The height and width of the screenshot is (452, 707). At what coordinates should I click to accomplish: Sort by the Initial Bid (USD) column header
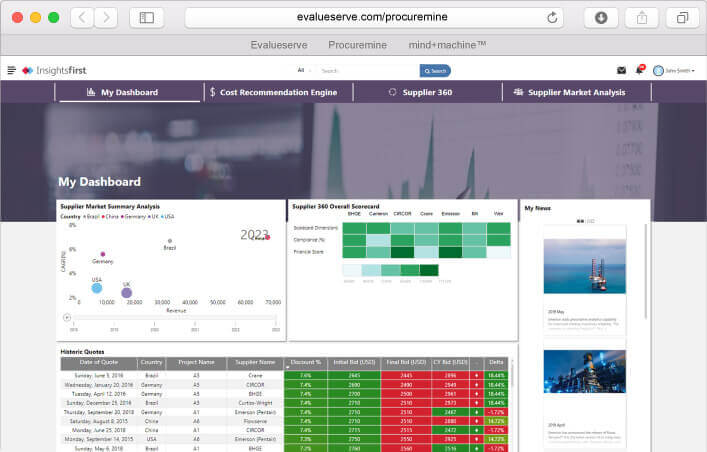[x=354, y=363]
